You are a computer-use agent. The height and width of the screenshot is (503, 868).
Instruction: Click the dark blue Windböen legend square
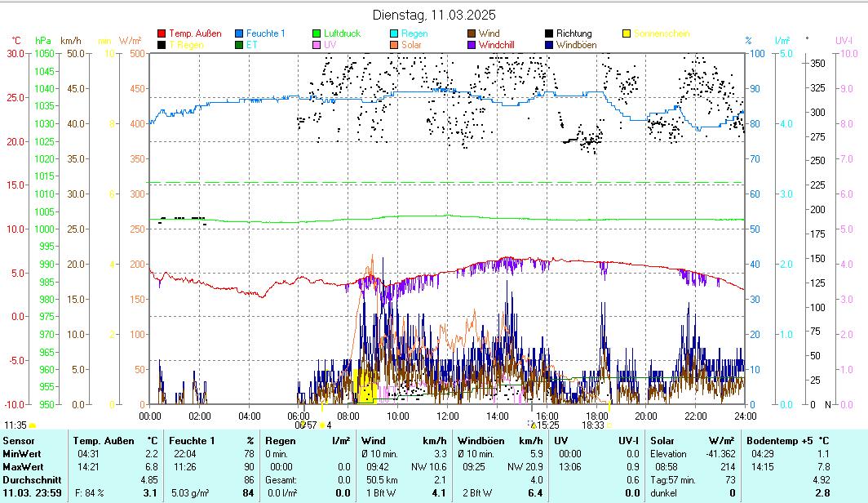click(549, 45)
